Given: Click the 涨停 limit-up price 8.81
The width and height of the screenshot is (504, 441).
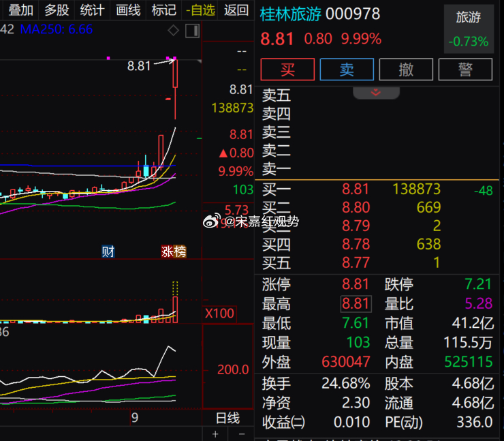Looking at the screenshot, I should (356, 284).
